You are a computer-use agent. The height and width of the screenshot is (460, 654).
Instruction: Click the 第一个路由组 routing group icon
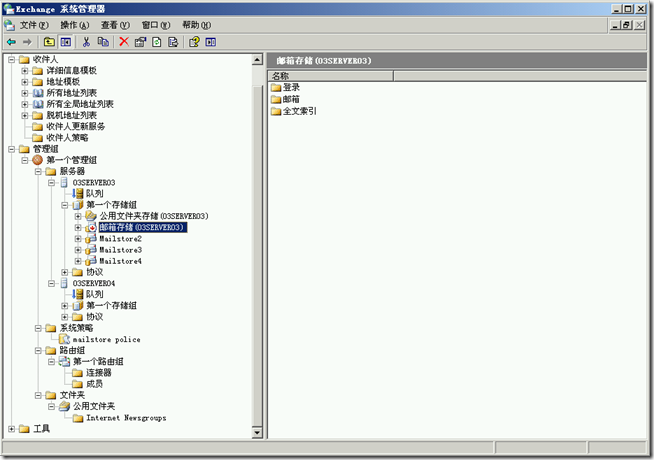click(64, 362)
